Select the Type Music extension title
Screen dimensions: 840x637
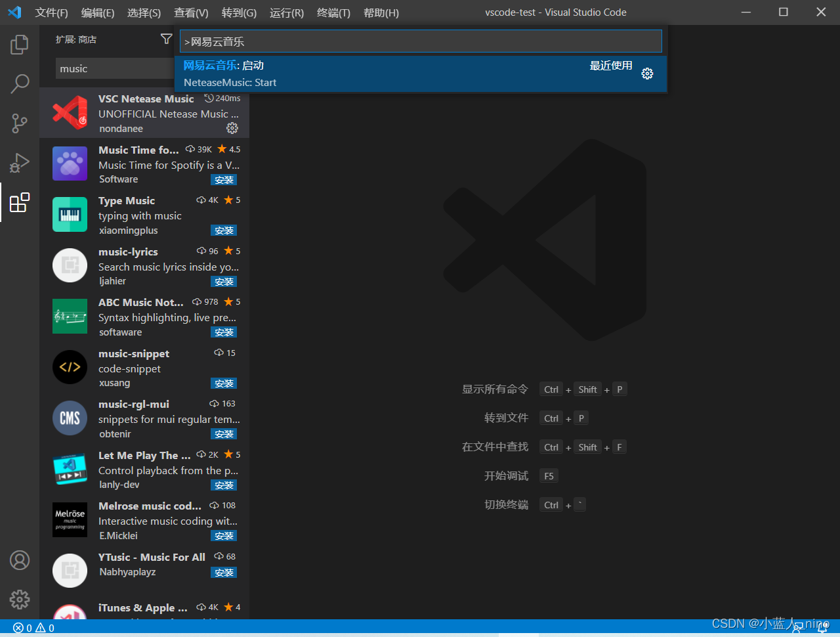point(127,200)
